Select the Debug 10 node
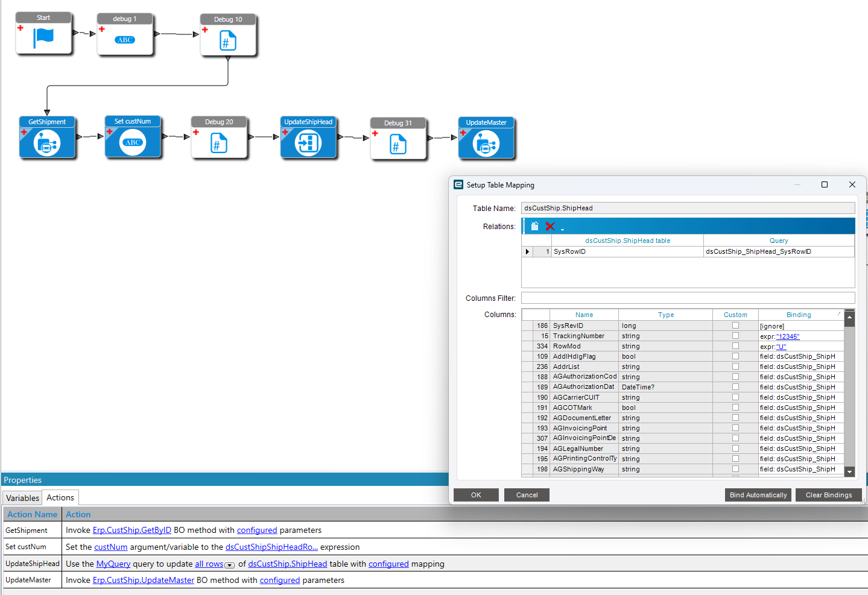The height and width of the screenshot is (595, 868). coord(228,36)
